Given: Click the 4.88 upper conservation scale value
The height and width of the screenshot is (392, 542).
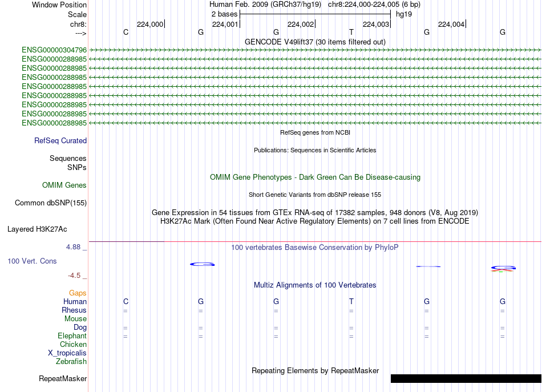Looking at the screenshot, I should tap(73, 247).
